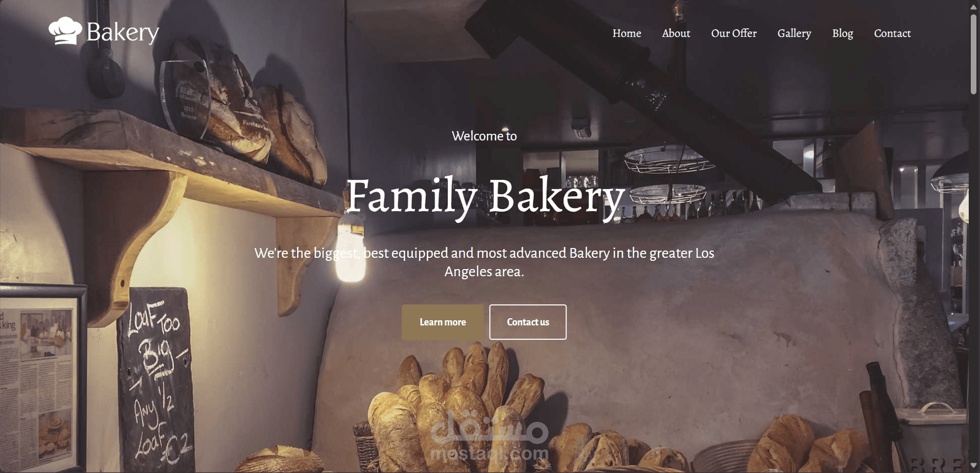980x473 pixels.
Task: Click Contact in the top navigation
Action: 892,33
